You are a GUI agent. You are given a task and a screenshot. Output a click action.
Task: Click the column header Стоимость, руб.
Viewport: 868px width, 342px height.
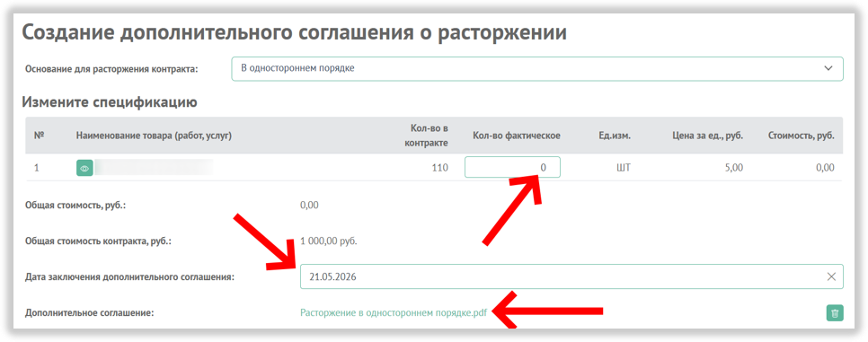click(x=801, y=136)
